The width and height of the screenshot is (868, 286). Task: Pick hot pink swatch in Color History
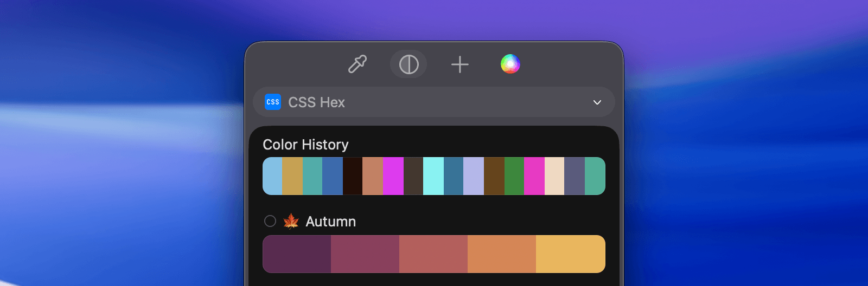click(534, 176)
